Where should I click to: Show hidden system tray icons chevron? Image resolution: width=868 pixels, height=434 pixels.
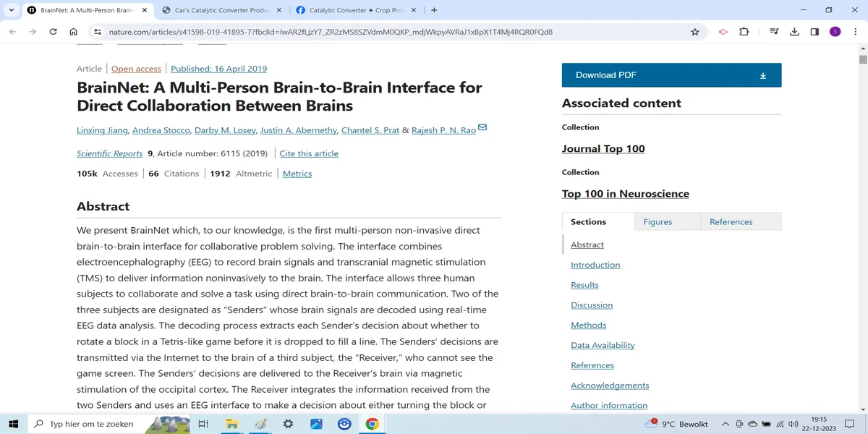click(726, 424)
